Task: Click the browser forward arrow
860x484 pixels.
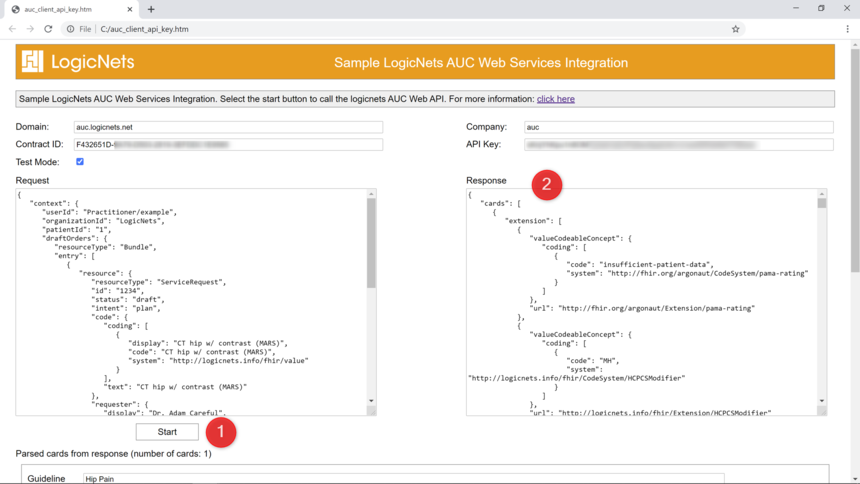Action: [x=30, y=29]
